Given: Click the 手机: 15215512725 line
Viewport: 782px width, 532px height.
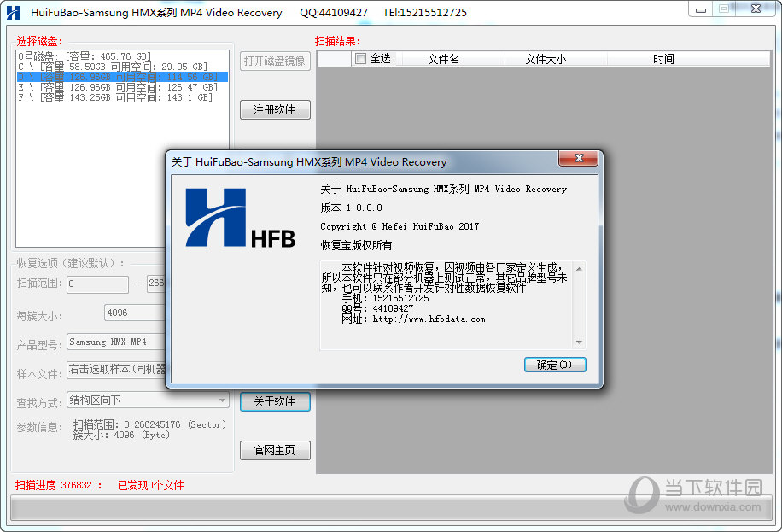Looking at the screenshot, I should (386, 298).
